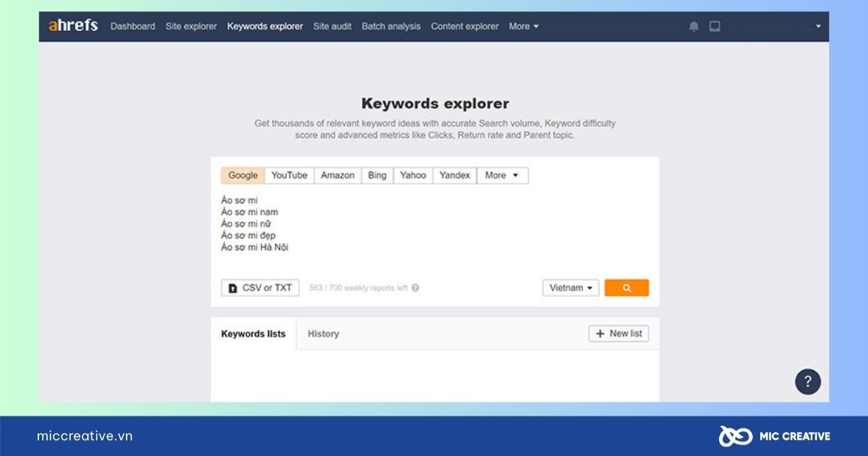Select the Amazon search engine tab
Screen dimensions: 868x456
tap(338, 175)
